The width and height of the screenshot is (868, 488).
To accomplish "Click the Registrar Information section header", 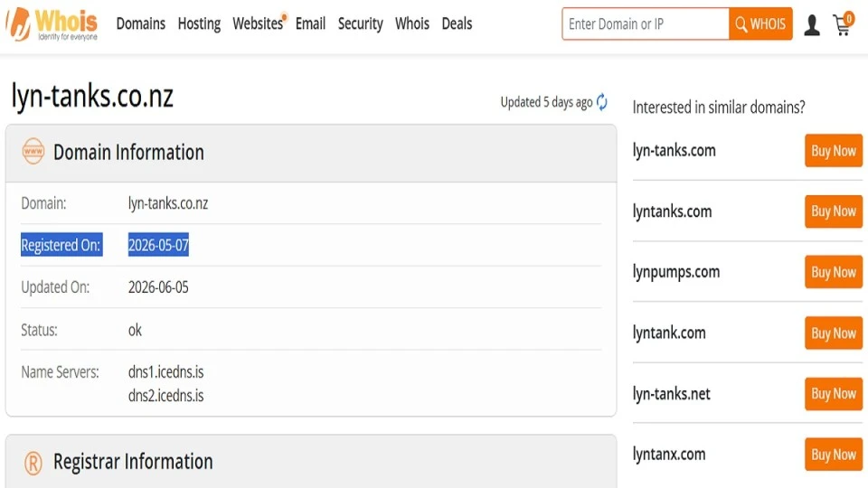I will tap(311, 462).
